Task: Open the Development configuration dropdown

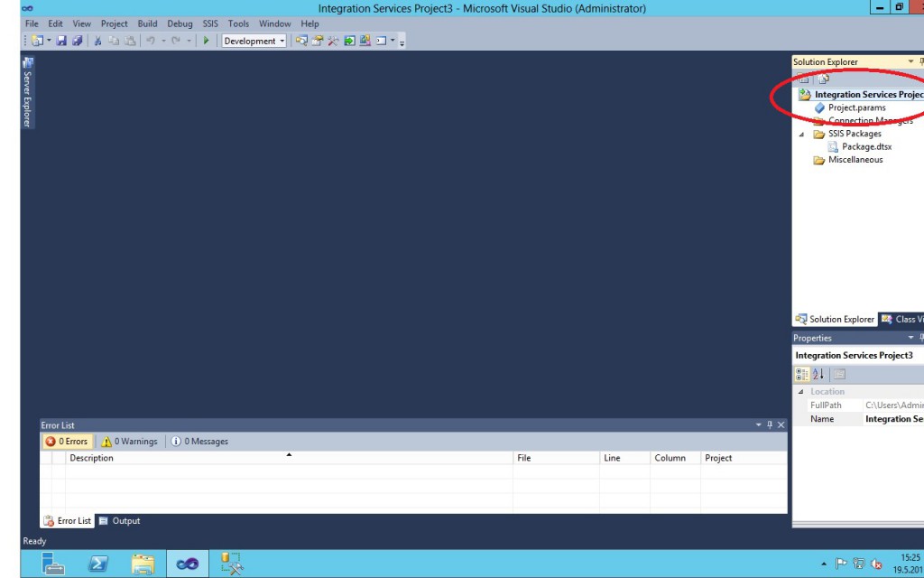Action: tap(254, 41)
